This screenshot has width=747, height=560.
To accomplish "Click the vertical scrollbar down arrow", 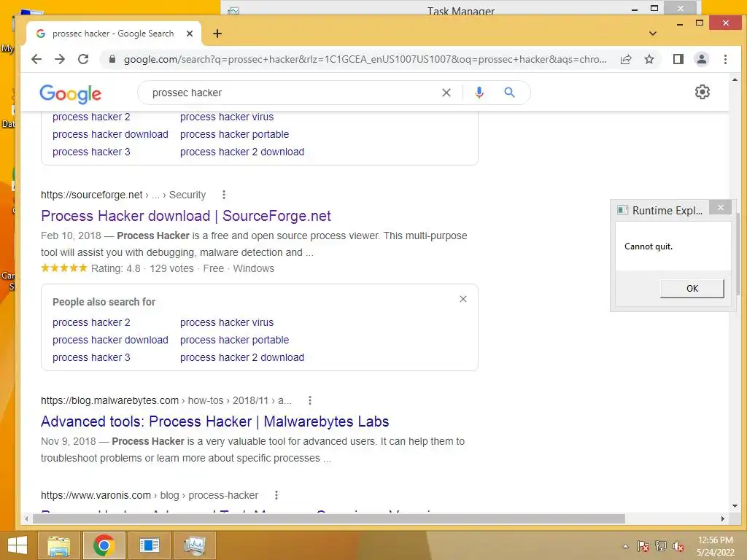I will click(734, 506).
